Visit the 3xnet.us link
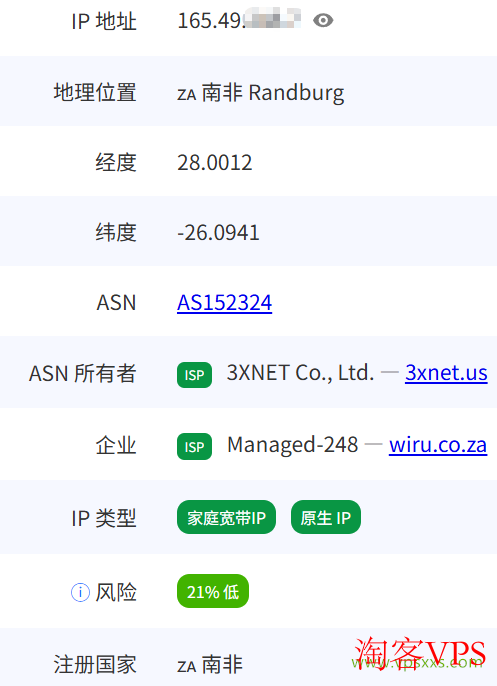 coord(446,373)
